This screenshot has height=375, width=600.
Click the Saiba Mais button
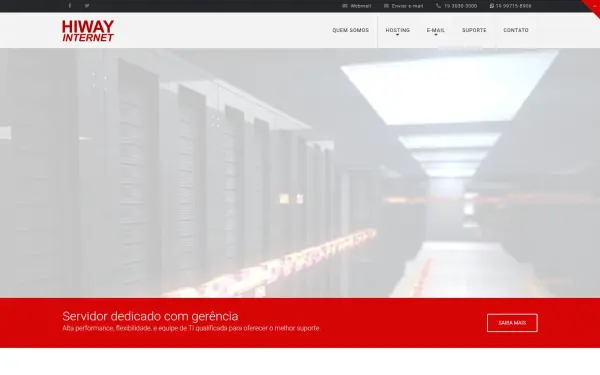coord(512,323)
